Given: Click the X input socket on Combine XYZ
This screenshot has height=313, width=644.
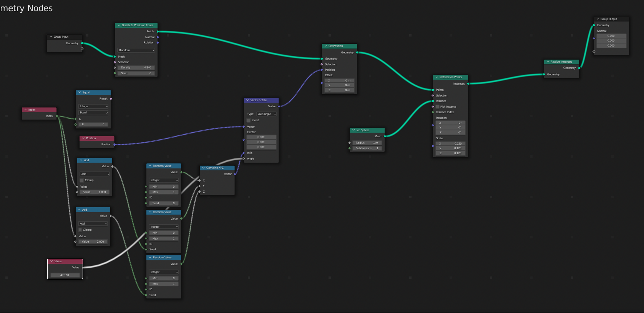Looking at the screenshot, I should (199, 180).
